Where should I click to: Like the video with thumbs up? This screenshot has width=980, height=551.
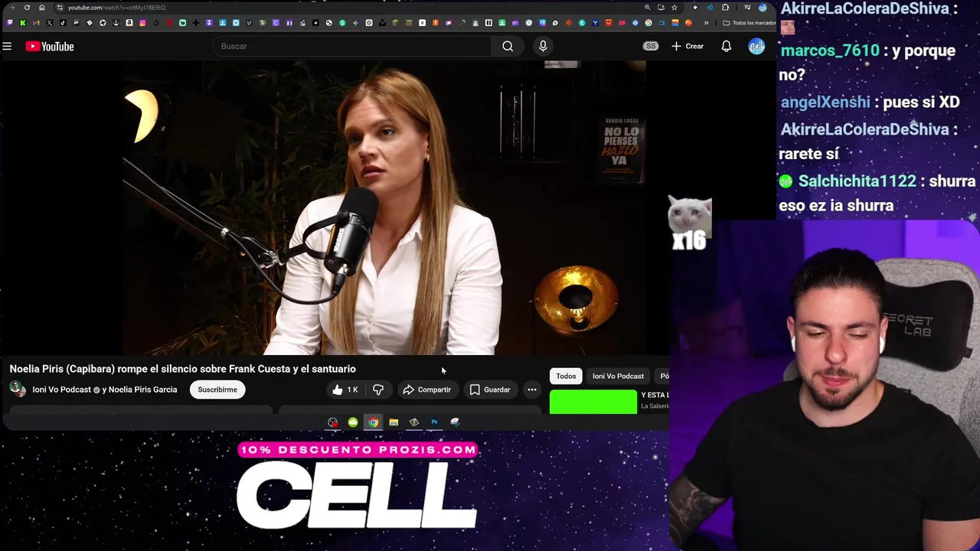coord(345,390)
